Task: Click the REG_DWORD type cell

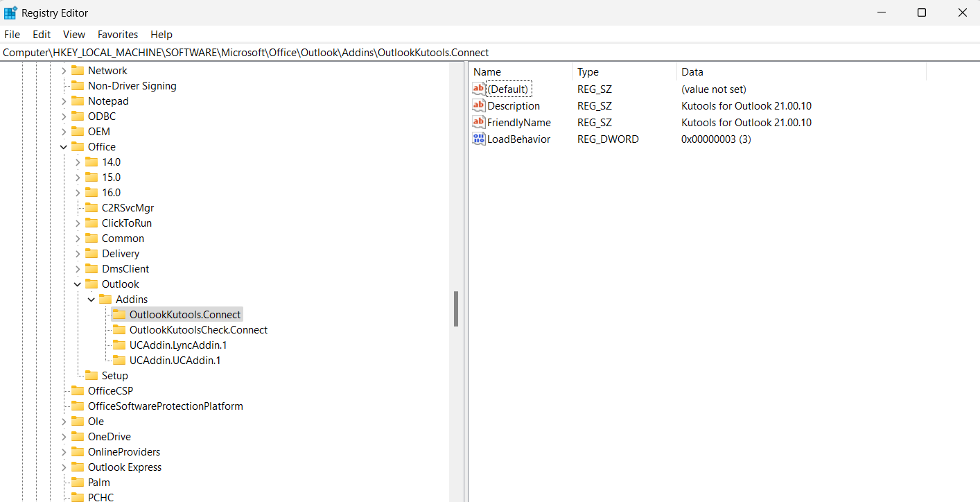Action: point(608,139)
